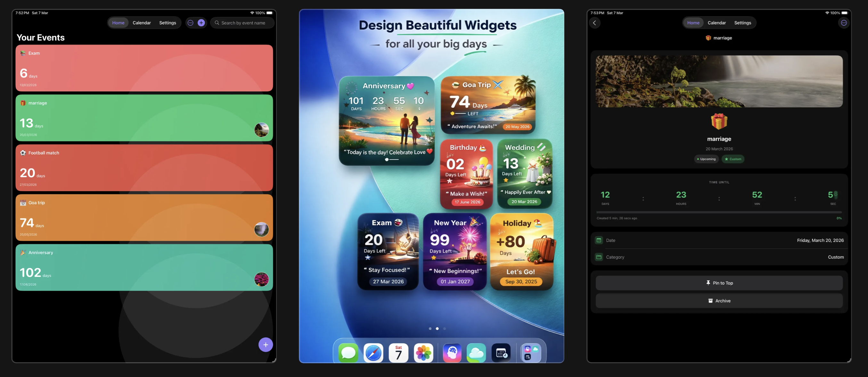Click the search magnifier in the event search bar
This screenshot has width=868, height=377.
pos(217,22)
